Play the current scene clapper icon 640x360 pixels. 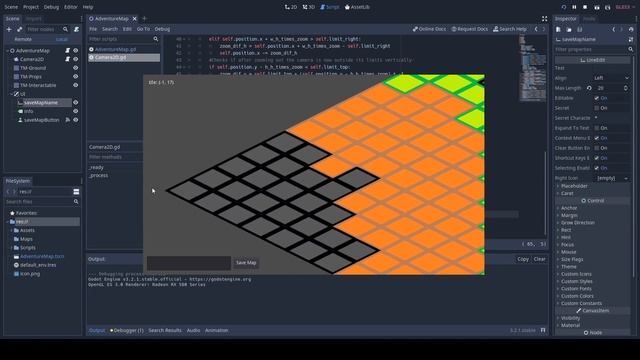pyautogui.click(x=597, y=7)
